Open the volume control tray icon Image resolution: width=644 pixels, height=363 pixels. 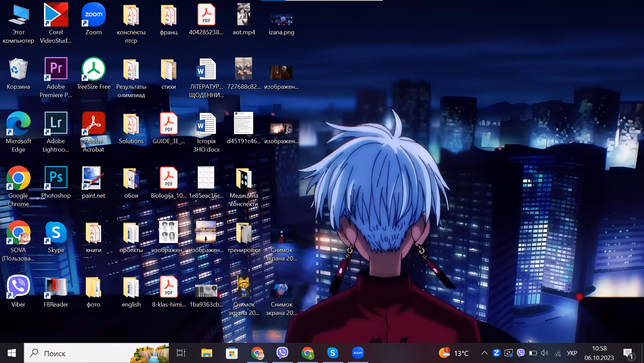(545, 353)
